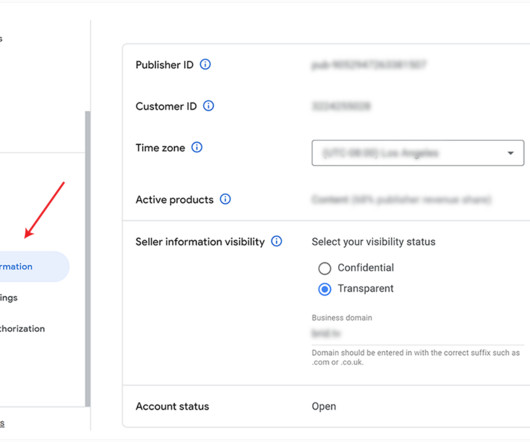Show Time zone help info icon
This screenshot has height=442, width=530.
pos(197,147)
